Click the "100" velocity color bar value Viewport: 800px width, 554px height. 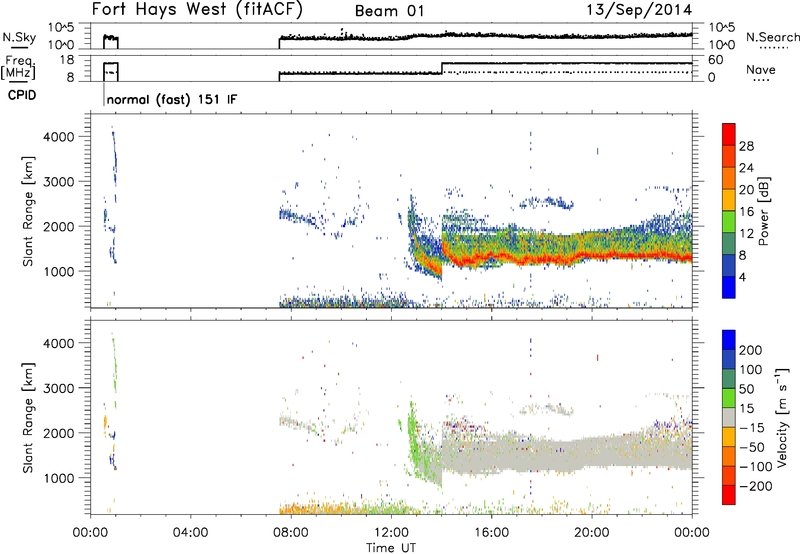coord(751,370)
